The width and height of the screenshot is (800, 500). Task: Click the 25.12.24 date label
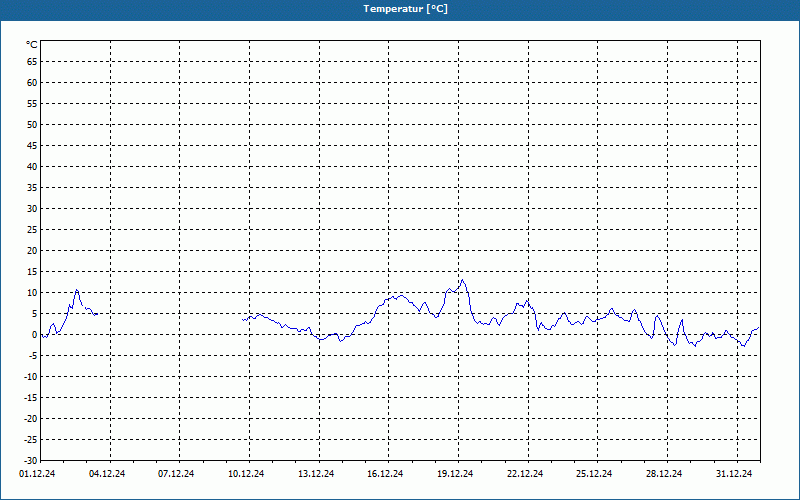coord(594,474)
